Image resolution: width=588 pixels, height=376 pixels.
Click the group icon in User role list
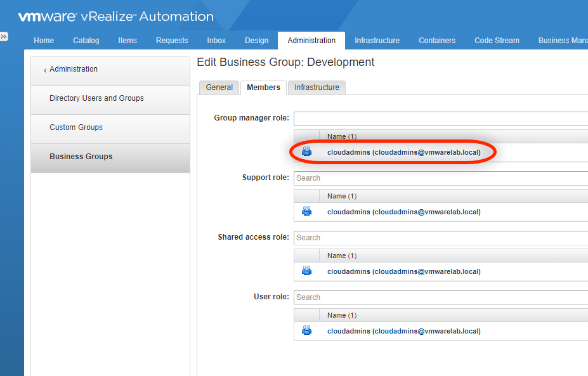pyautogui.click(x=307, y=331)
